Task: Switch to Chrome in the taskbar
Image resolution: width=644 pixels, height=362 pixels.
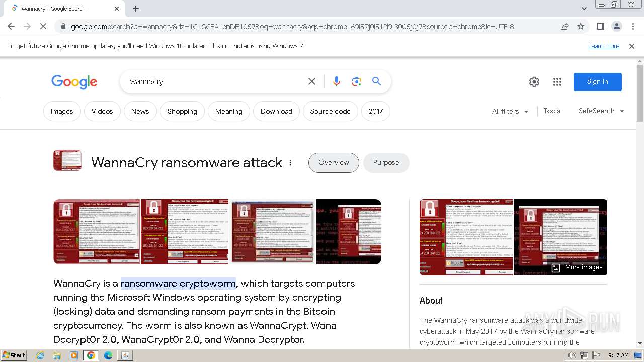Action: (x=91, y=355)
